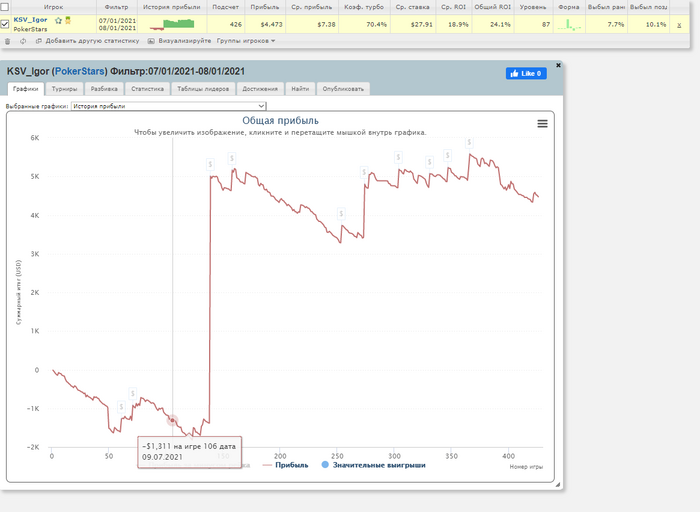Sort by the Подсчет column header
This screenshot has height=512, width=700.
(x=225, y=7)
